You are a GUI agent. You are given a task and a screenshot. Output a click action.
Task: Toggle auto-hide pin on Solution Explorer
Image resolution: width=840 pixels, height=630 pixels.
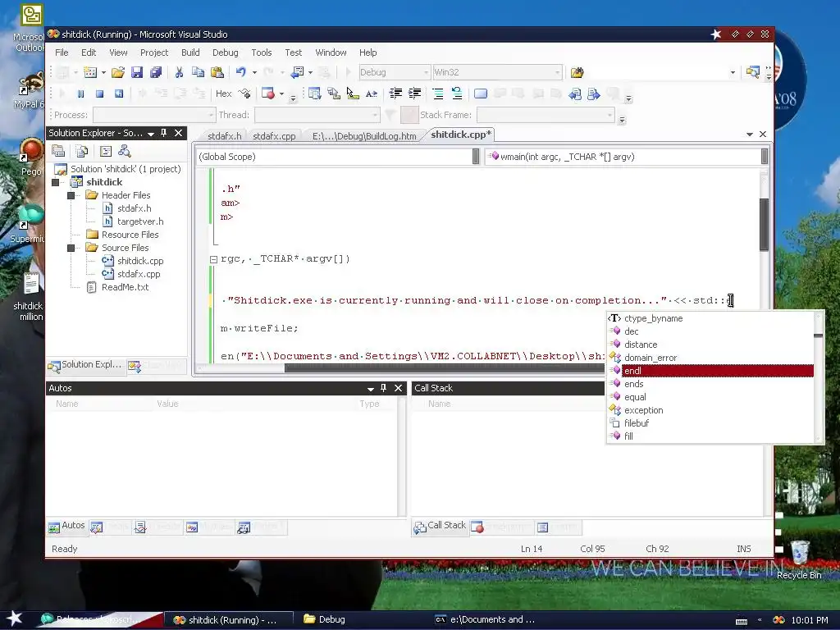coord(164,133)
